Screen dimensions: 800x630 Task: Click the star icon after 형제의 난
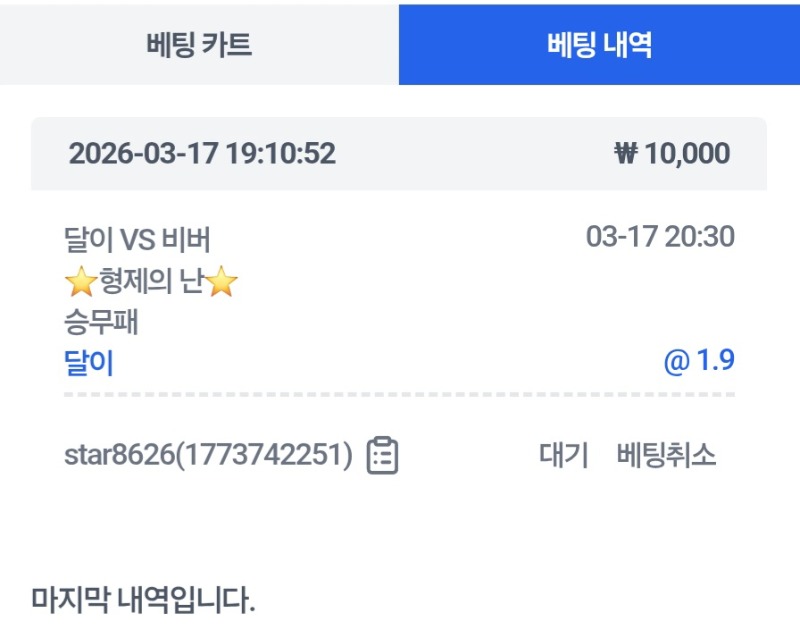coord(222,284)
